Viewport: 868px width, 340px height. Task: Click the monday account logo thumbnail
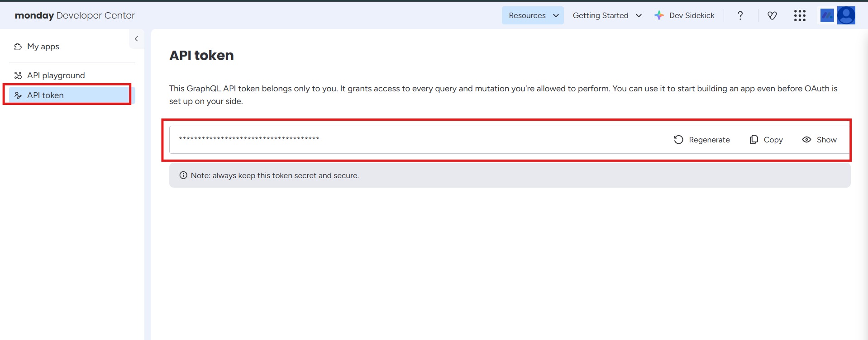point(827,15)
